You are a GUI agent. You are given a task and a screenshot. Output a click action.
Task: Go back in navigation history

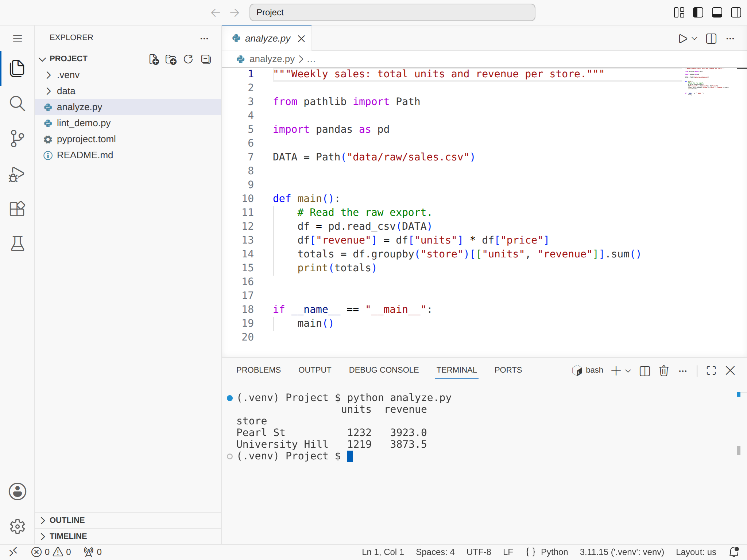click(216, 13)
